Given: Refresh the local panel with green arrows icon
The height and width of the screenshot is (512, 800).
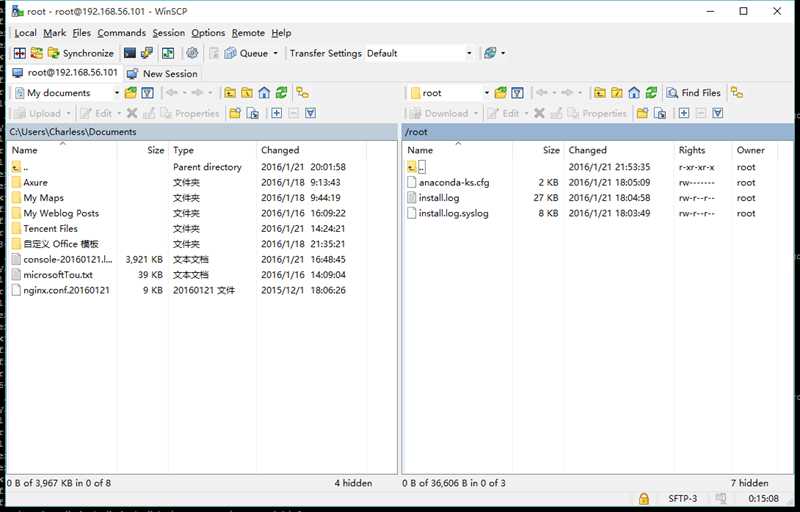Looking at the screenshot, I should tap(281, 93).
